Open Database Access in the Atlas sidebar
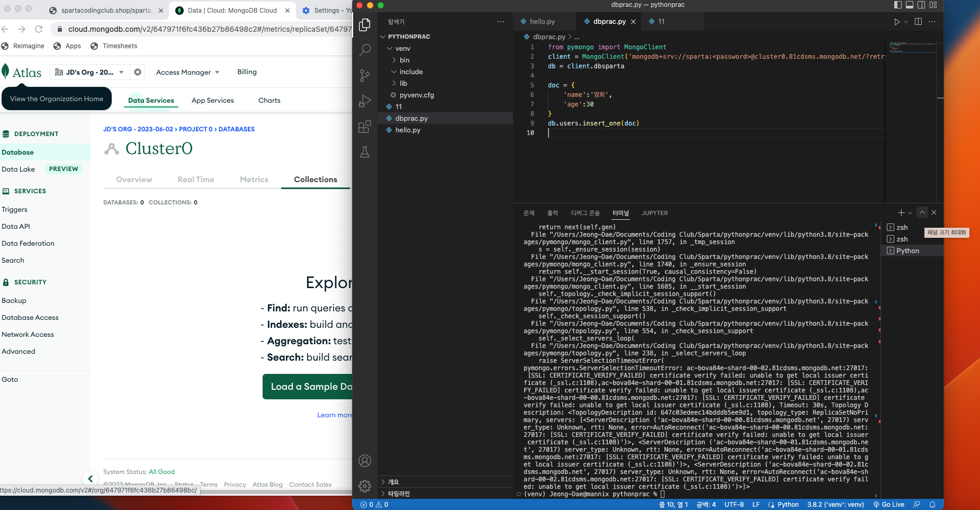This screenshot has height=510, width=980. pyautogui.click(x=30, y=317)
